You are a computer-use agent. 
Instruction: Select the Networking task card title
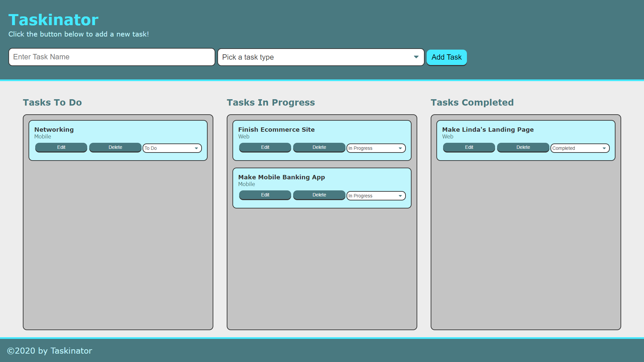click(x=54, y=130)
